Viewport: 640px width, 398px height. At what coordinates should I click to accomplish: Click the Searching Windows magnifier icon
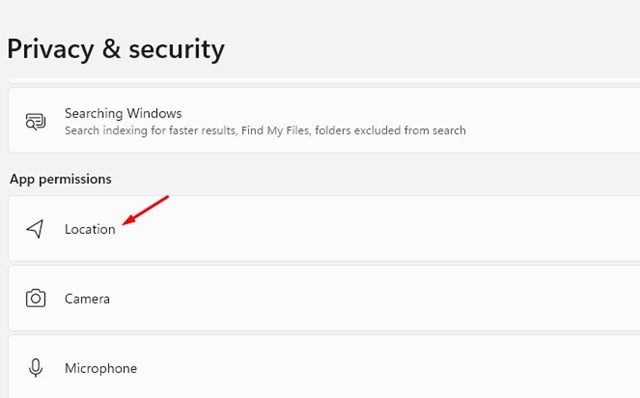(x=36, y=122)
